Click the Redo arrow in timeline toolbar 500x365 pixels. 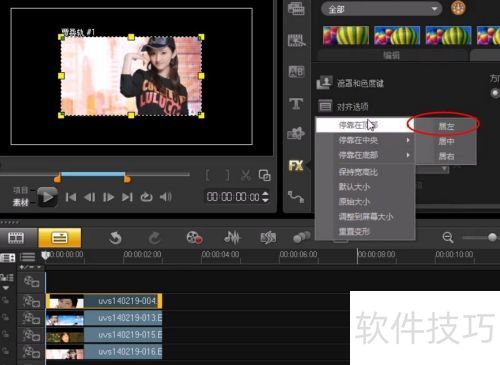(x=154, y=238)
